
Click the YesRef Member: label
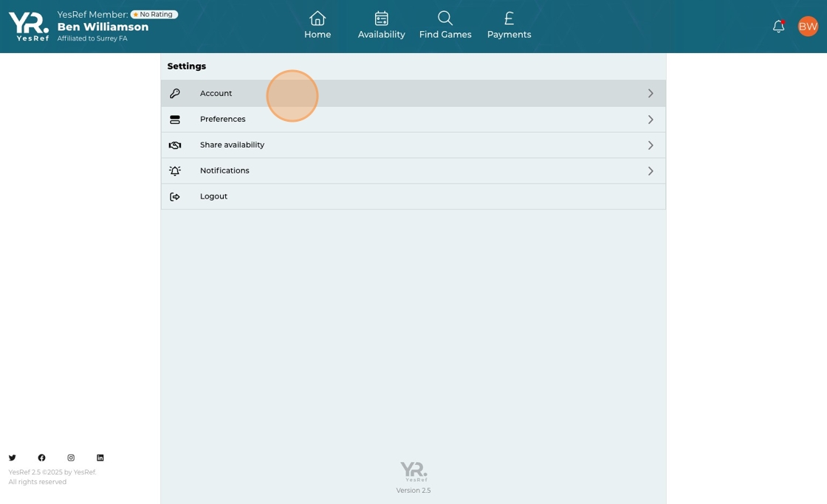click(x=92, y=14)
